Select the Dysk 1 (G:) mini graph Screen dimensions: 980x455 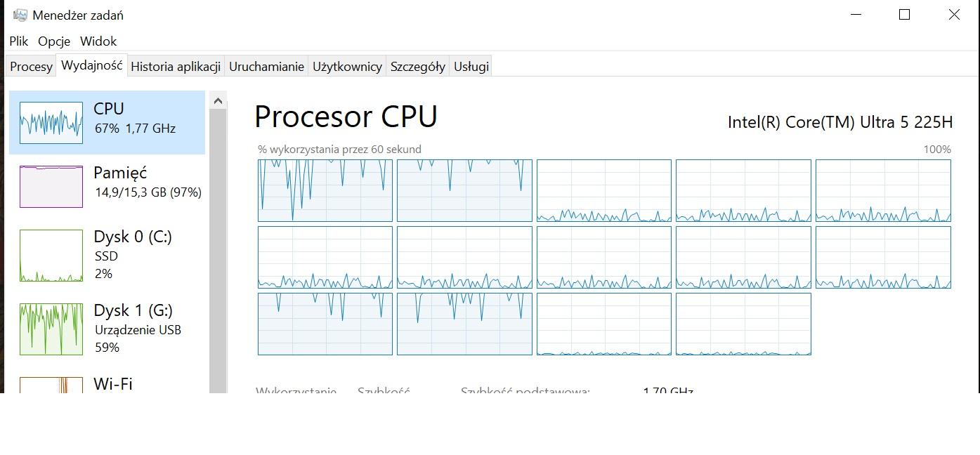[x=51, y=329]
